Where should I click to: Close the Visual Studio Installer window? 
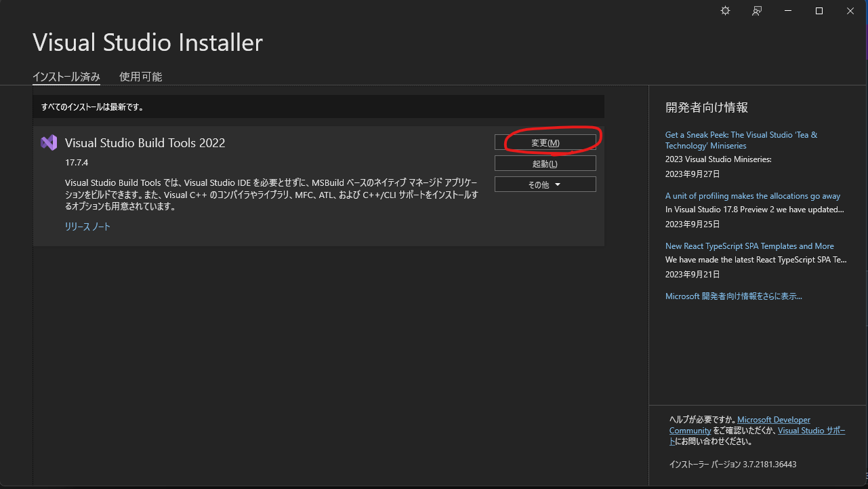pos(850,11)
